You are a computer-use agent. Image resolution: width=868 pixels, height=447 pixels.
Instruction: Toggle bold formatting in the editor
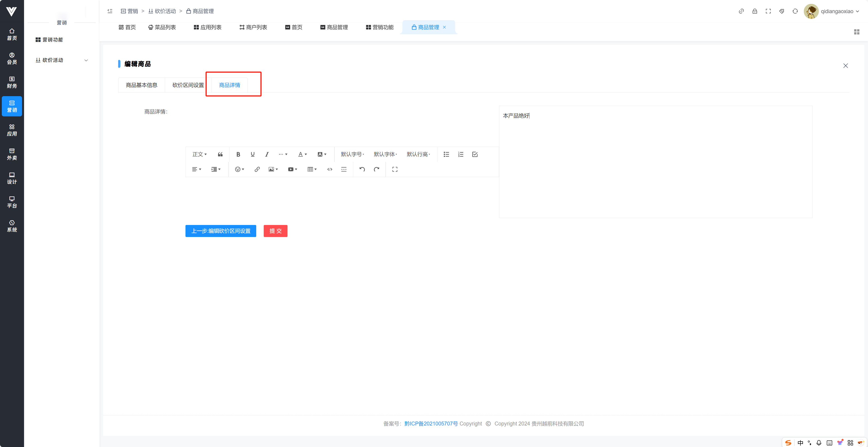pos(238,154)
